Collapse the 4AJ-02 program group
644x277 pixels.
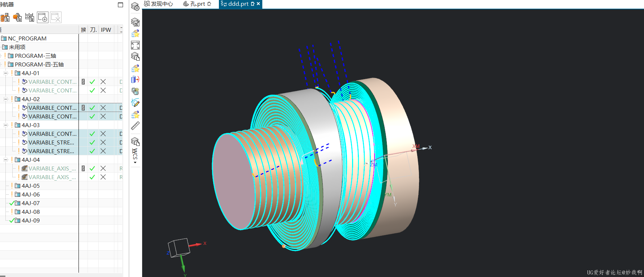pyautogui.click(x=5, y=99)
